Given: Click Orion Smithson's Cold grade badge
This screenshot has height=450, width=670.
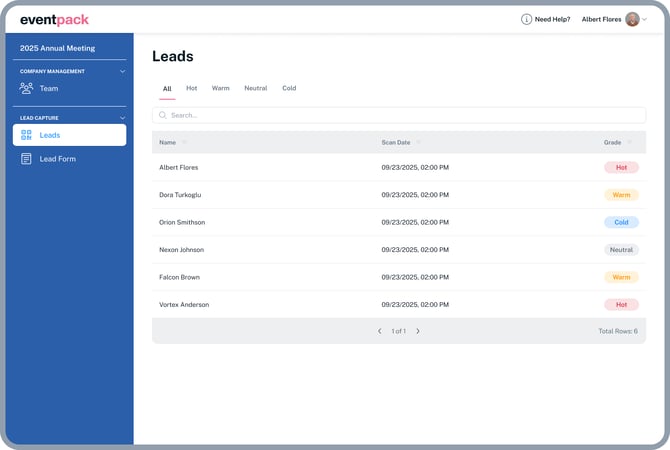Looking at the screenshot, I should click(x=621, y=222).
